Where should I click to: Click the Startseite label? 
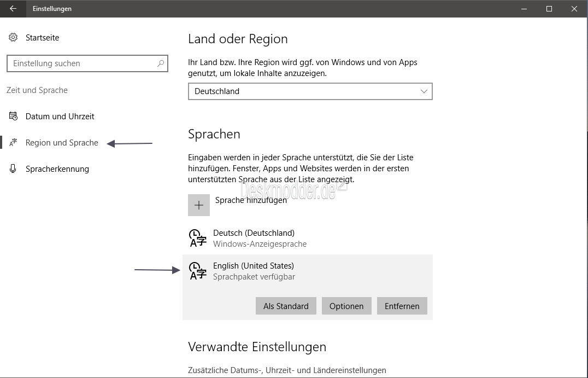pyautogui.click(x=43, y=38)
